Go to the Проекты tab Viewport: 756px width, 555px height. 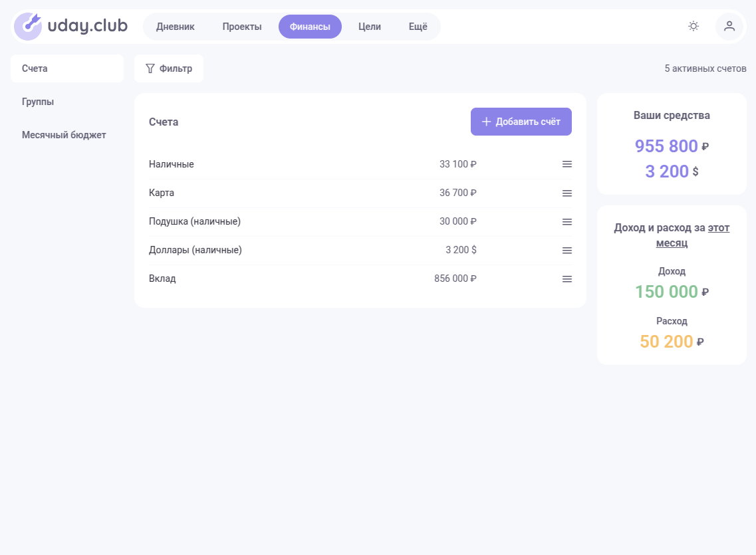[242, 27]
